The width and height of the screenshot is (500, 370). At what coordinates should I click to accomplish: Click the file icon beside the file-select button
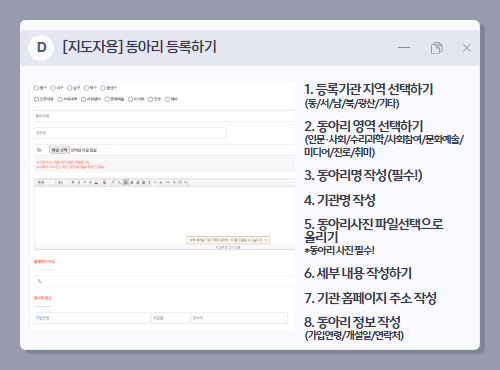(40, 150)
